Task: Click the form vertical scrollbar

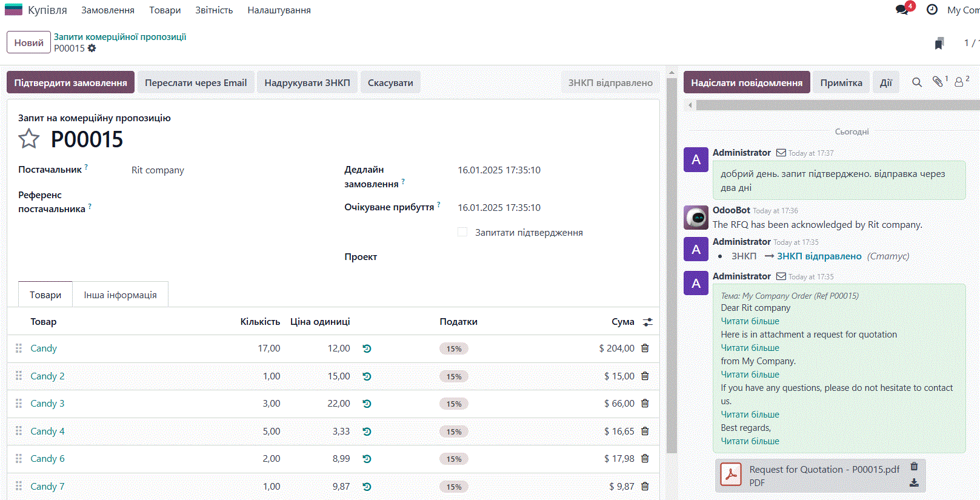Action: (x=672, y=265)
